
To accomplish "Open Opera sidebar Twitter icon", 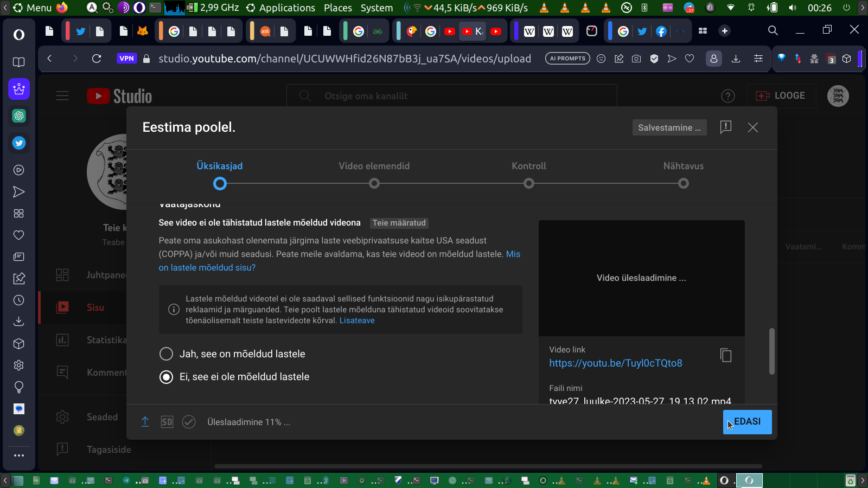I will 19,143.
